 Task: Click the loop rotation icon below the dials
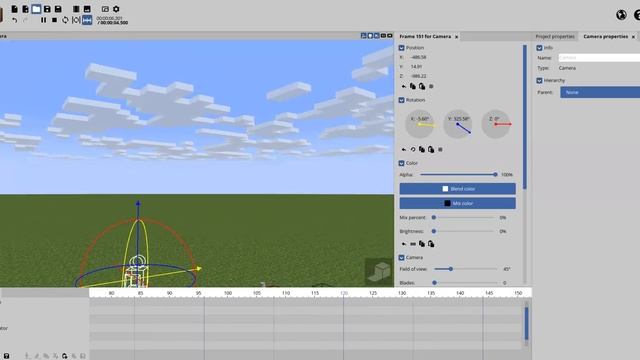(x=413, y=149)
